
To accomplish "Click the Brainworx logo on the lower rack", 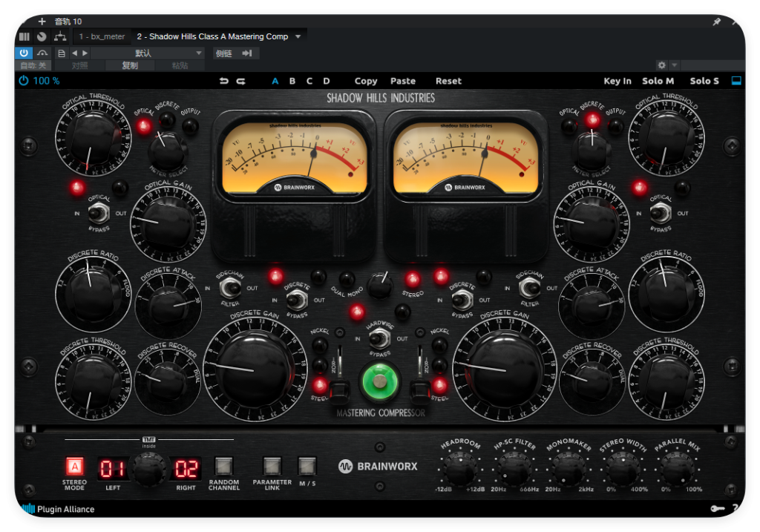I will coord(378,466).
